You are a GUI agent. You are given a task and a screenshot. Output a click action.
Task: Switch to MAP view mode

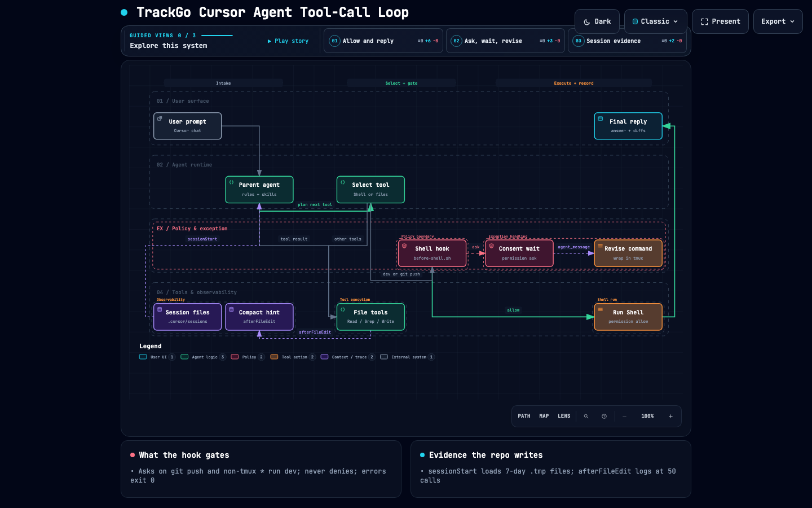pyautogui.click(x=544, y=417)
